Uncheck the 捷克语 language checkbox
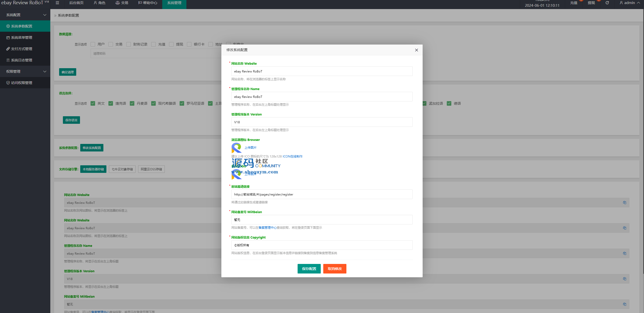This screenshot has width=644, height=313. pos(111,103)
